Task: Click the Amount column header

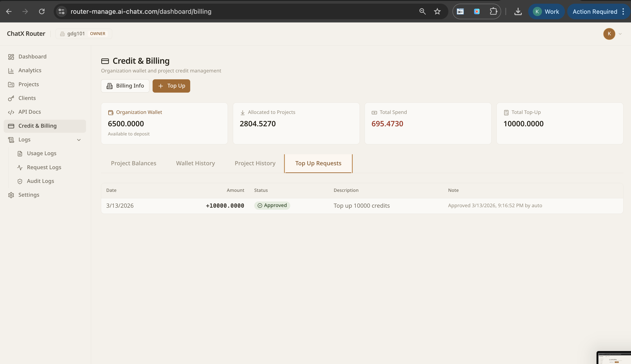Action: click(x=235, y=190)
